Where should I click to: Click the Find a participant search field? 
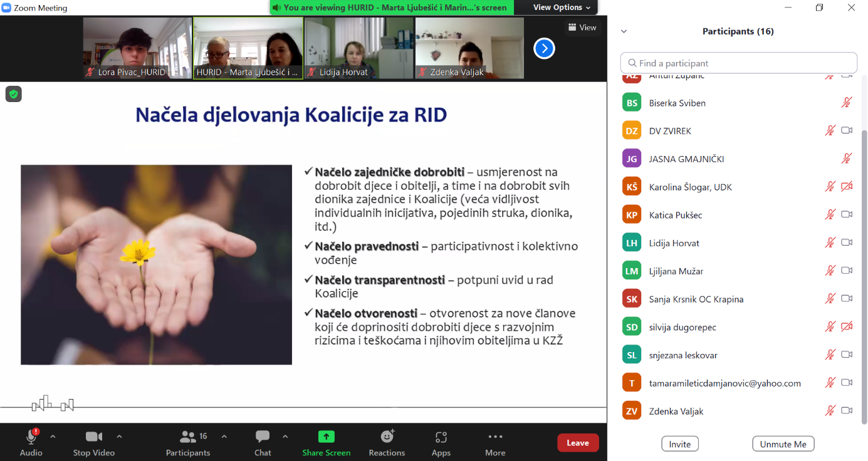pyautogui.click(x=738, y=63)
